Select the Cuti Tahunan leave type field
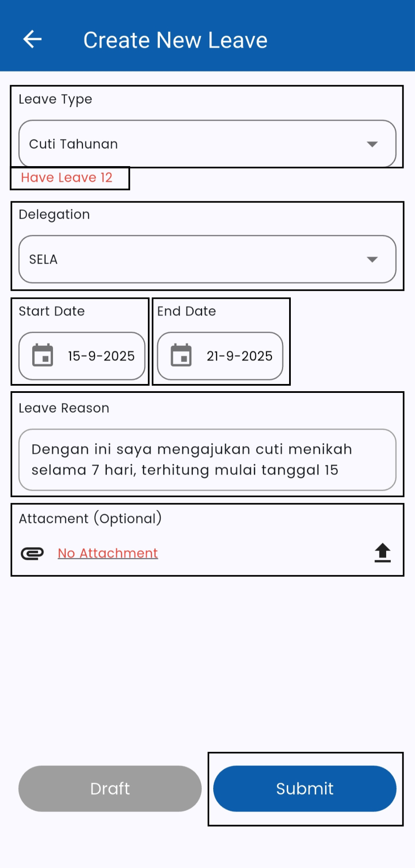Screen dimensions: 415x868 point(73,144)
